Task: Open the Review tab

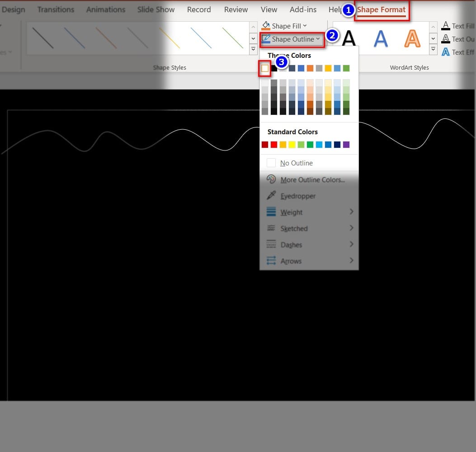Action: point(236,9)
